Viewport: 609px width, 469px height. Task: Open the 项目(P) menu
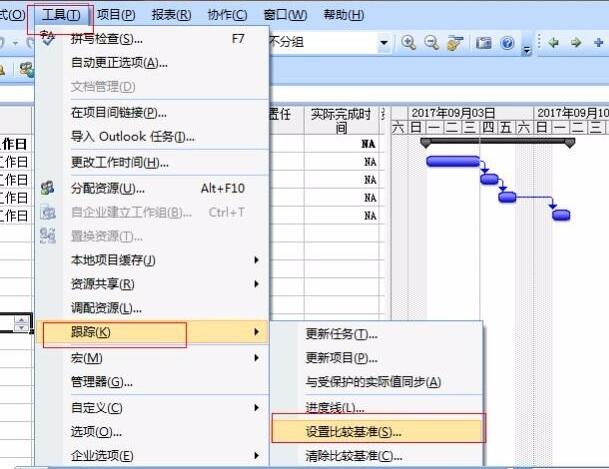116,15
